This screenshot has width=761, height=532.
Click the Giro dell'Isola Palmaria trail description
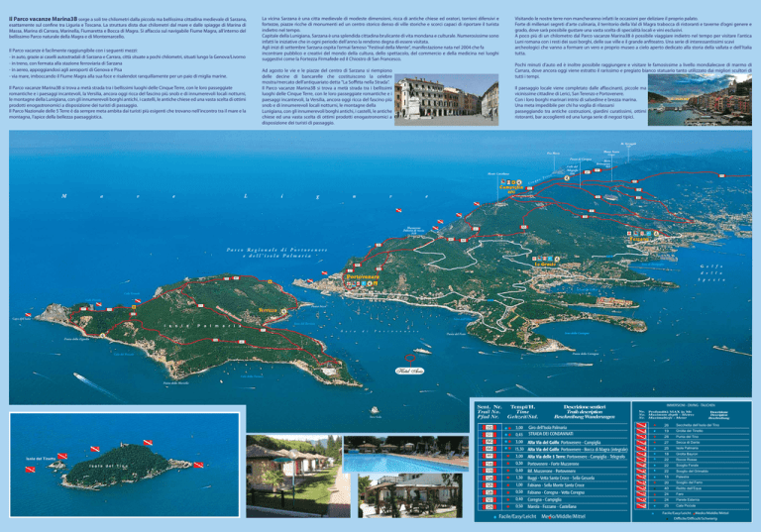click(547, 428)
